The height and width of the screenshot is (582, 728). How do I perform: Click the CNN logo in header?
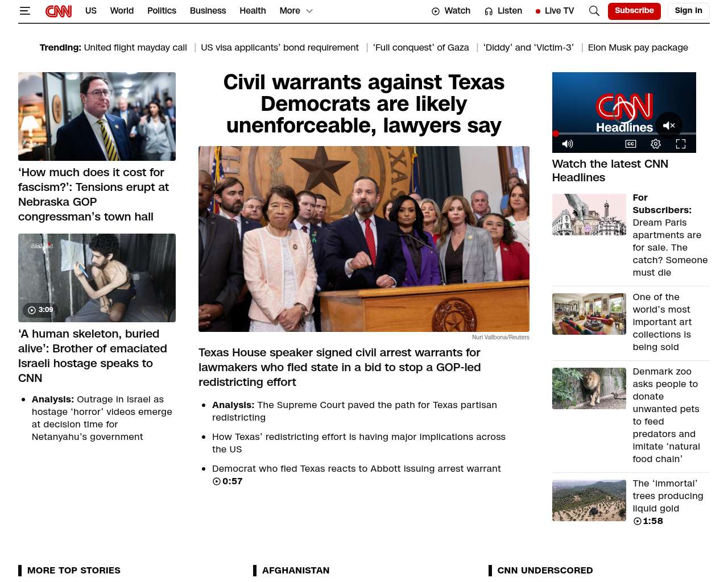pyautogui.click(x=59, y=11)
